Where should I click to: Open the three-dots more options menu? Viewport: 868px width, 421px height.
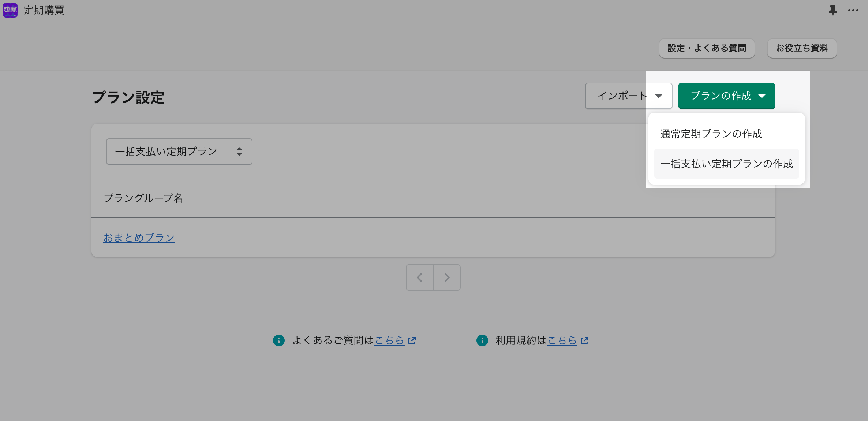[853, 10]
